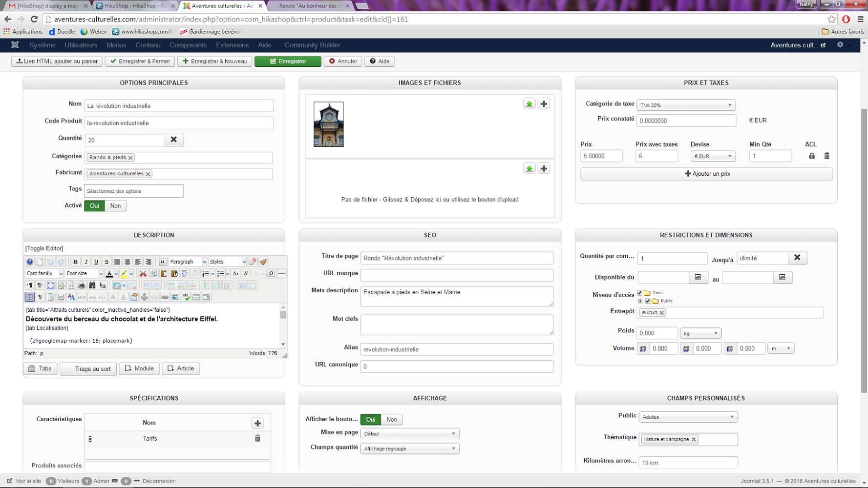
Task: Click Ajouter un prix
Action: click(706, 174)
